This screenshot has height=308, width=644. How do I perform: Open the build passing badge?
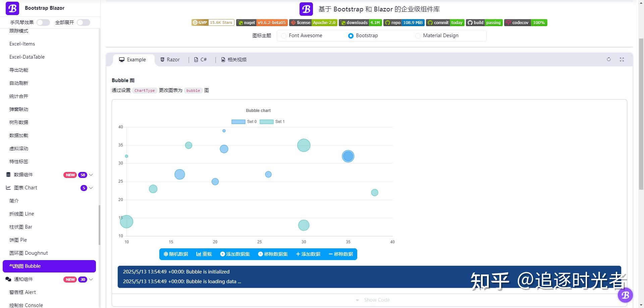coord(484,22)
